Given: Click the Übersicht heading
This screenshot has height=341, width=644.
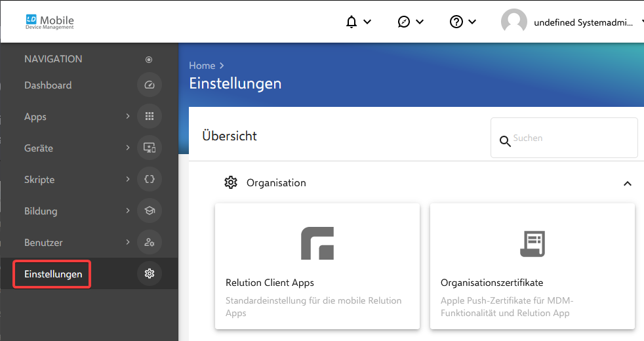Looking at the screenshot, I should click(x=230, y=136).
